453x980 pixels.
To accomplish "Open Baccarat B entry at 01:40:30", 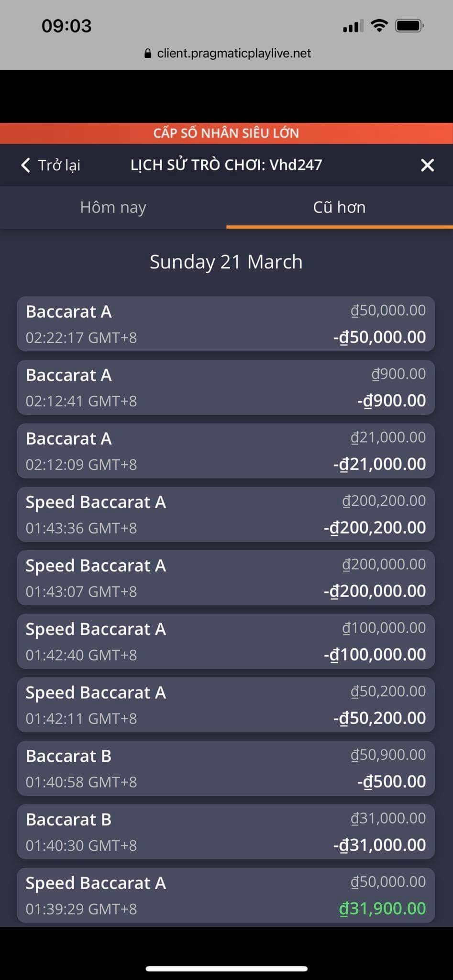I will pos(226,832).
